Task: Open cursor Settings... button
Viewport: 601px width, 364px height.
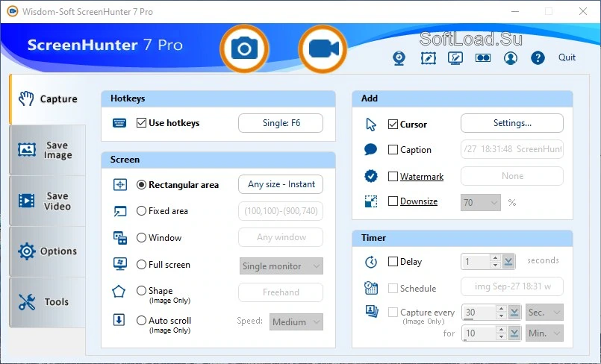Action: [x=512, y=123]
